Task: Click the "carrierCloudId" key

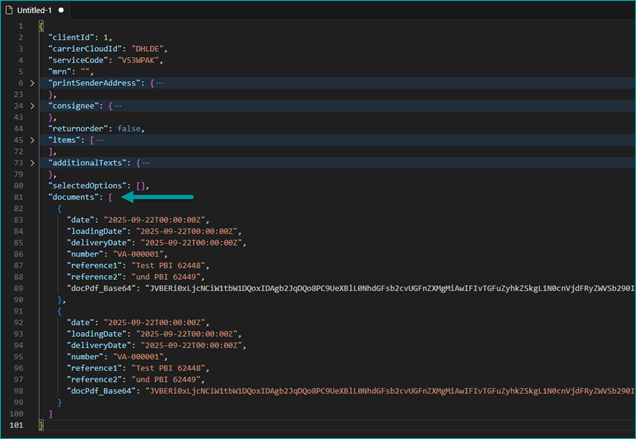Action: click(x=85, y=49)
